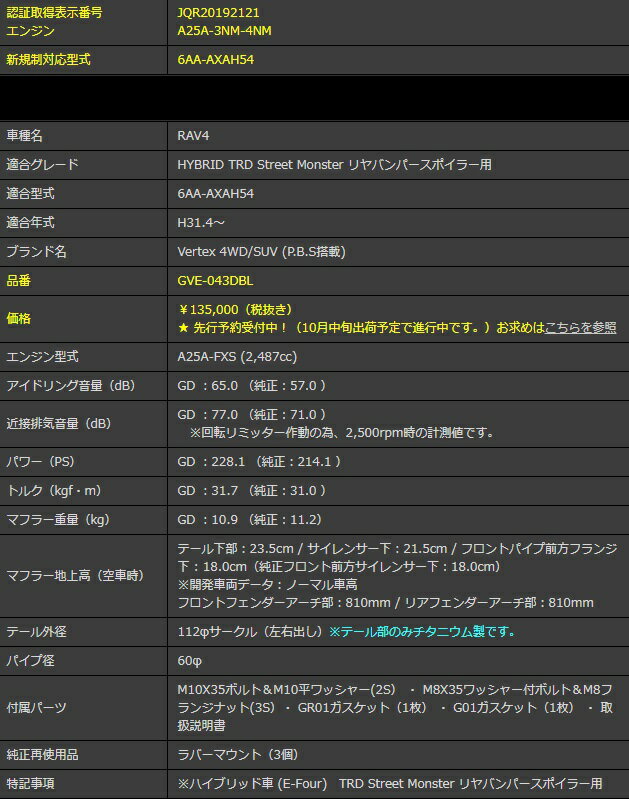The height and width of the screenshot is (799, 629).
Task: Click the GVE-043DBL part number
Action: pyautogui.click(x=215, y=281)
